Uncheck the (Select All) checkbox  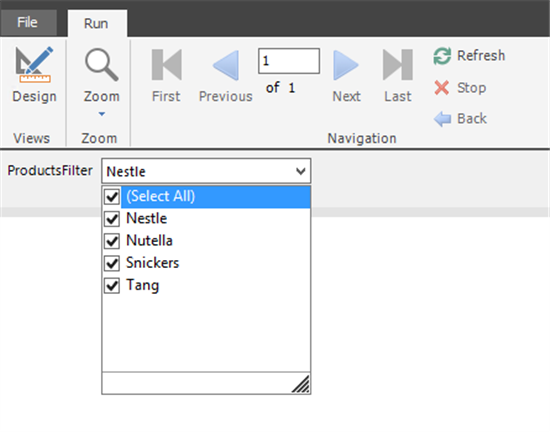(112, 197)
